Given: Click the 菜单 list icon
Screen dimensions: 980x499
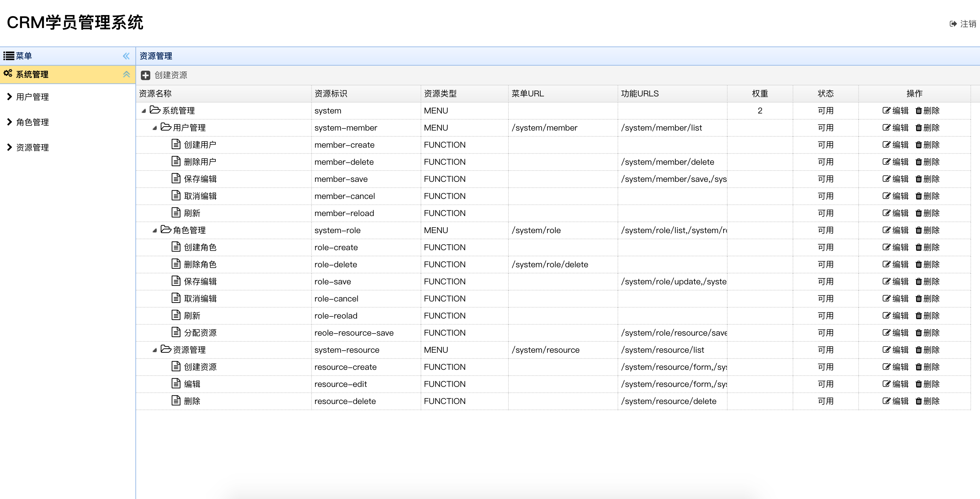Looking at the screenshot, I should coord(9,56).
